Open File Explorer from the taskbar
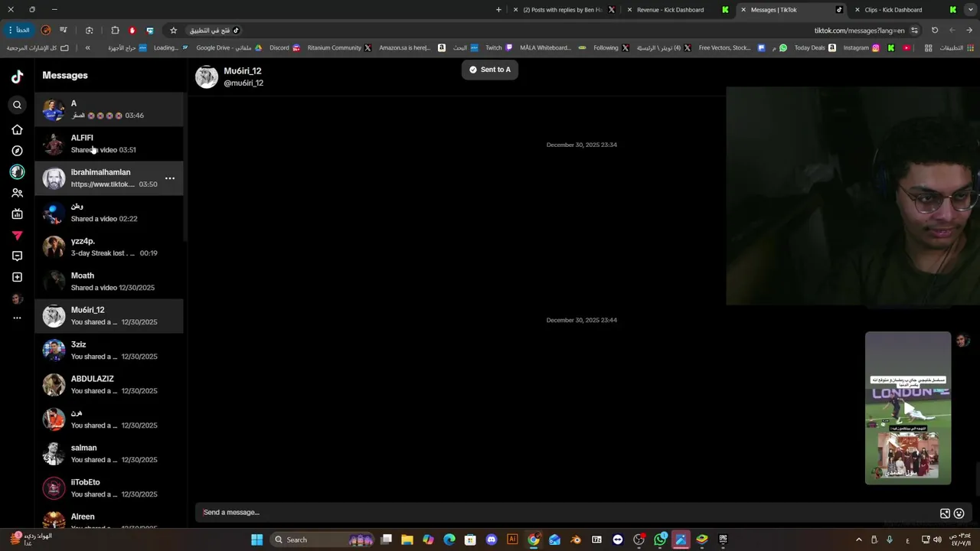 (x=407, y=540)
